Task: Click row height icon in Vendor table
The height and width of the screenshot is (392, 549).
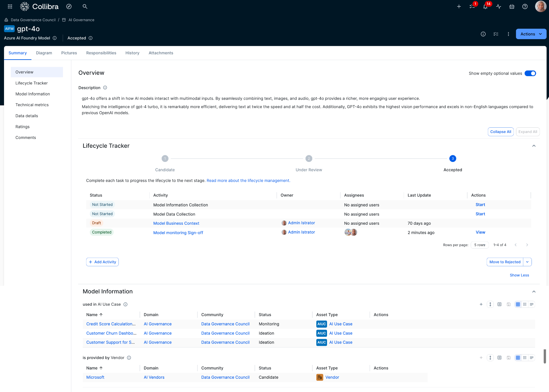Action: [490, 358]
